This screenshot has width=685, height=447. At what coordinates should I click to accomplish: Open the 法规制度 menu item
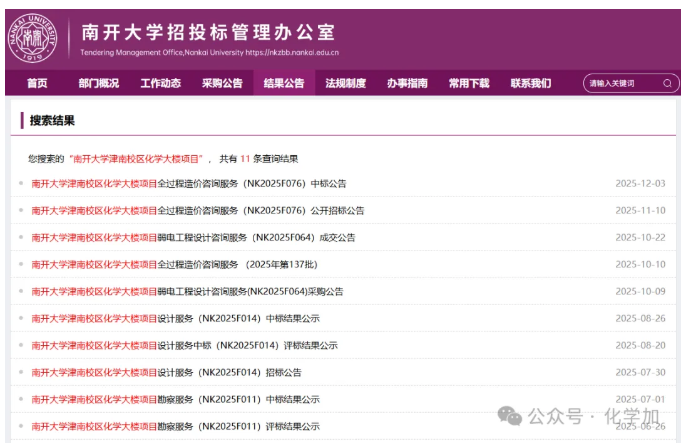click(x=346, y=83)
